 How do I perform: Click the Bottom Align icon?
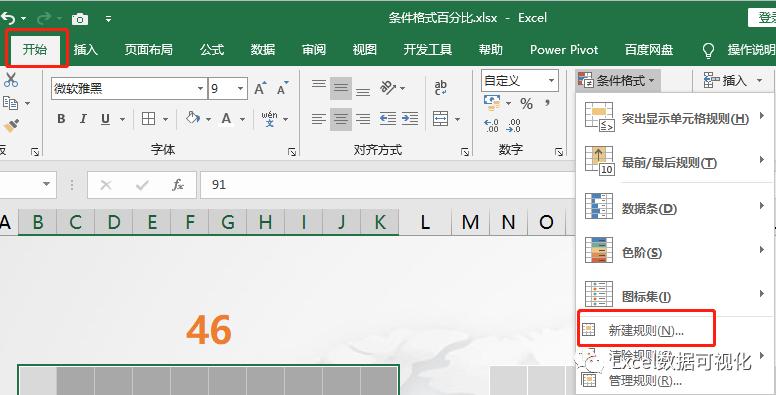[363, 92]
